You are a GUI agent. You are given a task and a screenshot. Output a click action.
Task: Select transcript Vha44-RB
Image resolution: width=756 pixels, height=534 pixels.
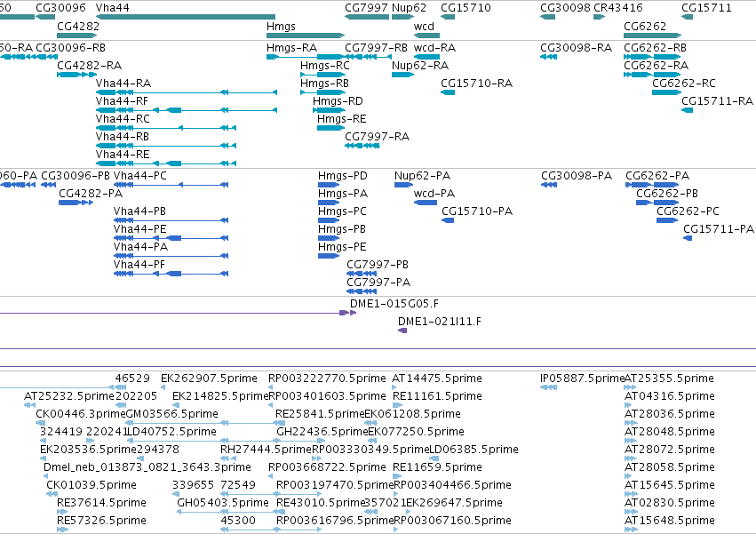coord(166,146)
